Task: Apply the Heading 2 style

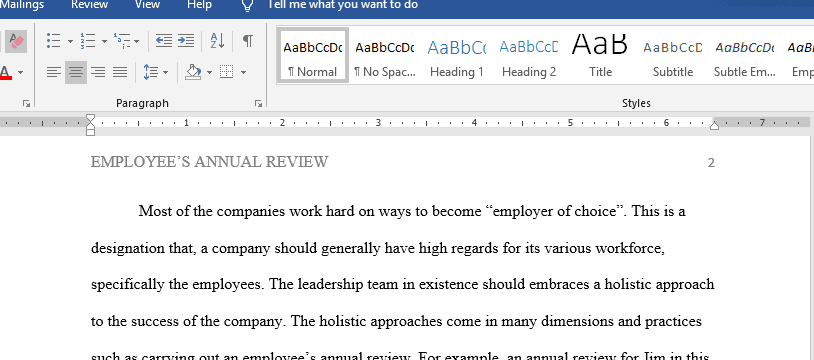Action: pos(528,55)
